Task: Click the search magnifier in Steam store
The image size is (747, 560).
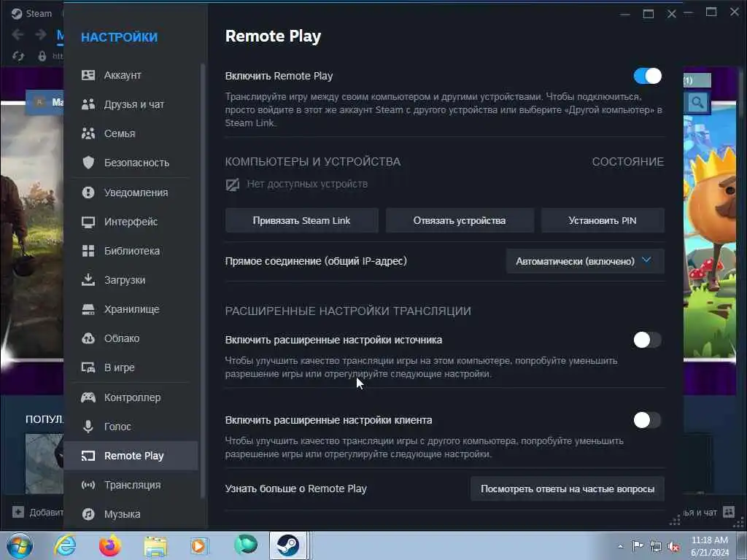Action: point(697,102)
